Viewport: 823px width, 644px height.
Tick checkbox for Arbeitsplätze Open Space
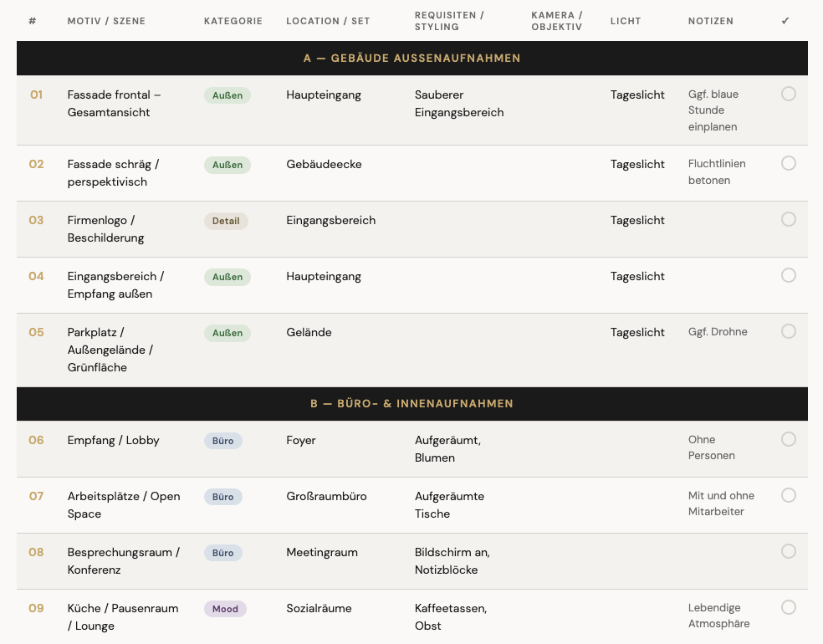(x=788, y=496)
